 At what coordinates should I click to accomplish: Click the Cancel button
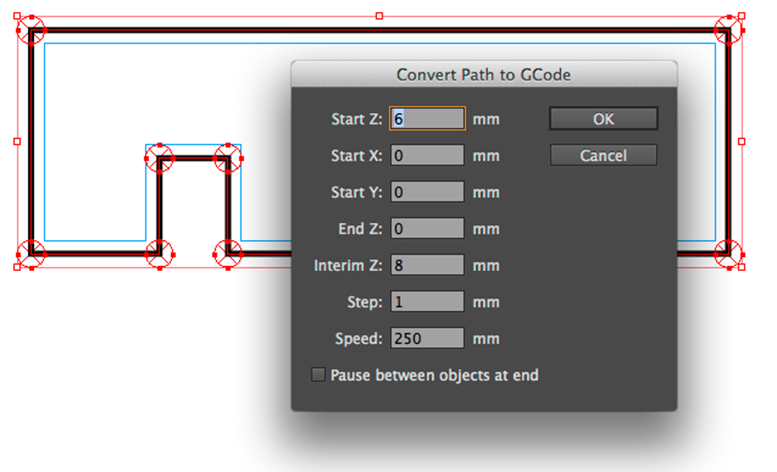click(x=604, y=156)
